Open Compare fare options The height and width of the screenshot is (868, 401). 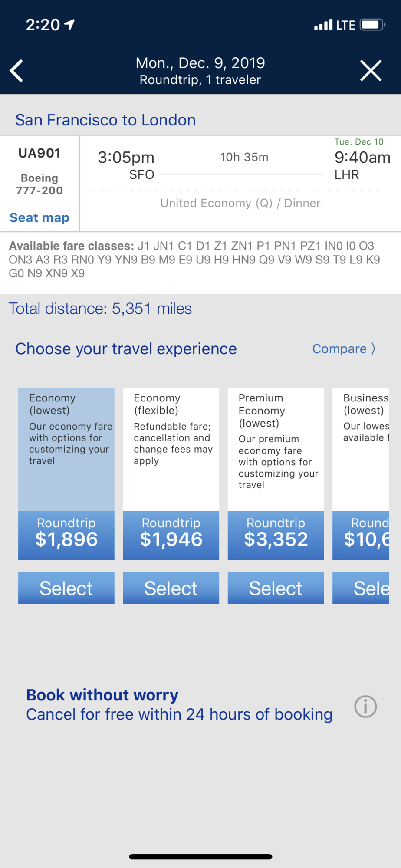[344, 349]
